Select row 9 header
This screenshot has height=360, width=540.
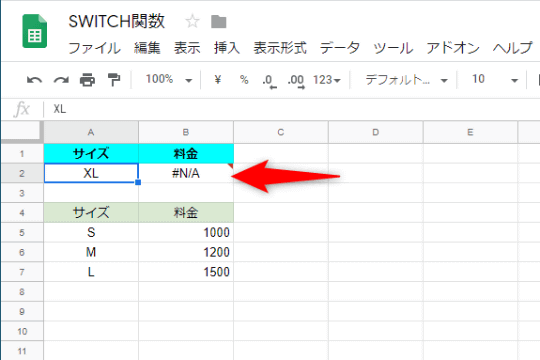[x=22, y=311]
